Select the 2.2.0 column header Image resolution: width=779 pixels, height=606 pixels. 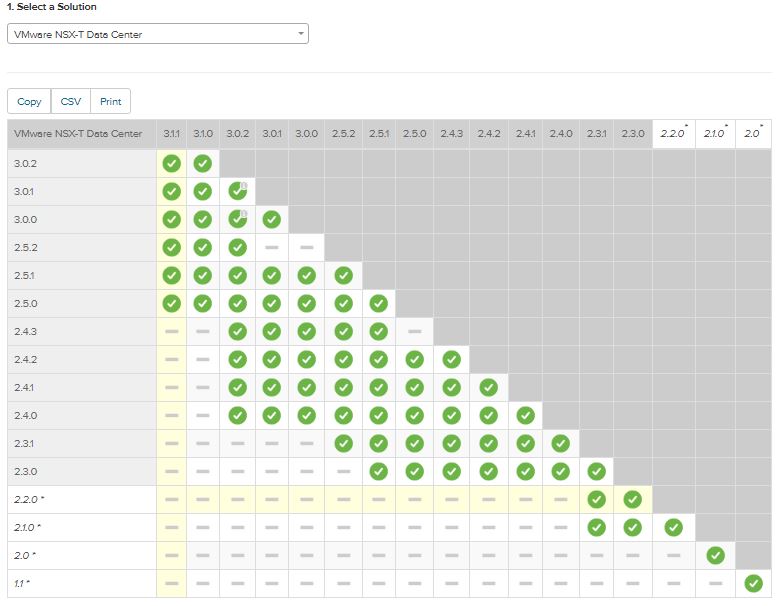tap(672, 134)
